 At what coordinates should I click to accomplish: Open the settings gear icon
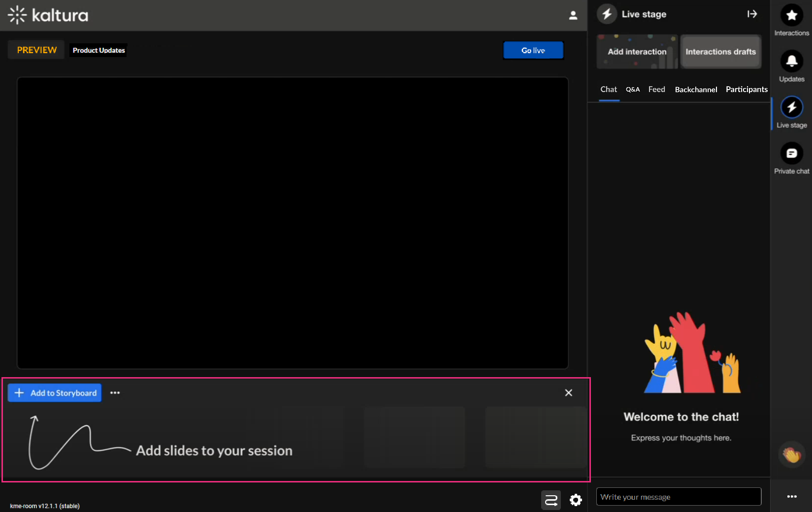click(576, 500)
